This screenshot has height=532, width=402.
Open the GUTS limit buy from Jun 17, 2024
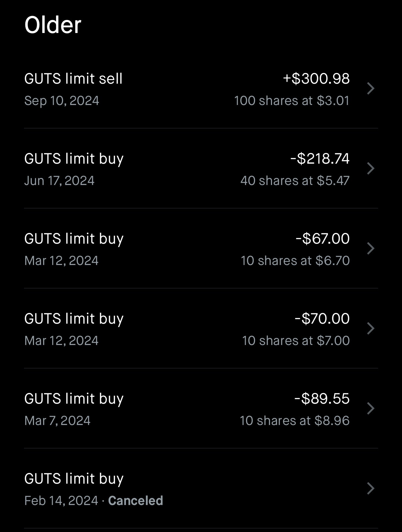pyautogui.click(x=74, y=159)
